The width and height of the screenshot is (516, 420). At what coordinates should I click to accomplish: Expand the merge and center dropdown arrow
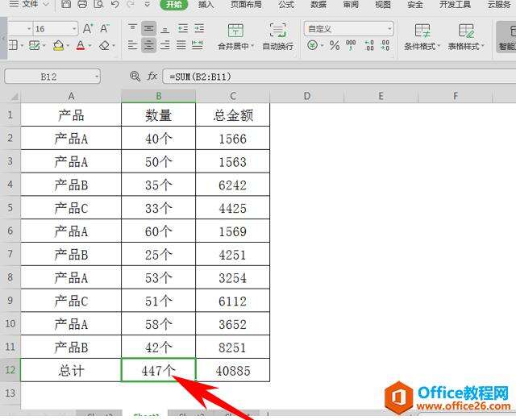[252, 46]
